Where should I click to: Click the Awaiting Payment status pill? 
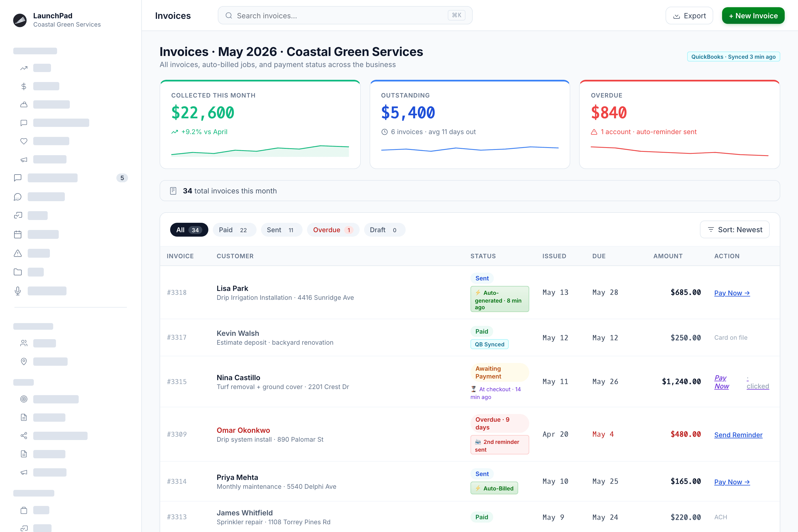click(499, 372)
